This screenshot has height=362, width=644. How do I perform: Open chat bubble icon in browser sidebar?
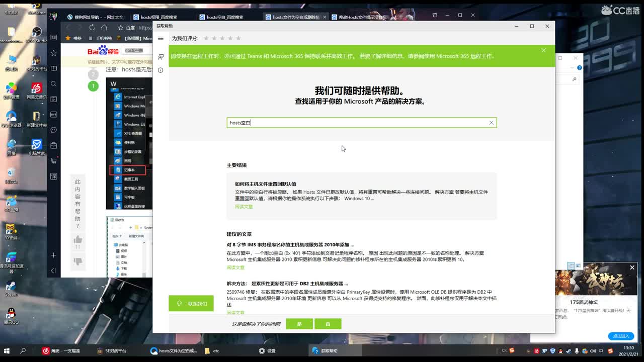click(54, 130)
